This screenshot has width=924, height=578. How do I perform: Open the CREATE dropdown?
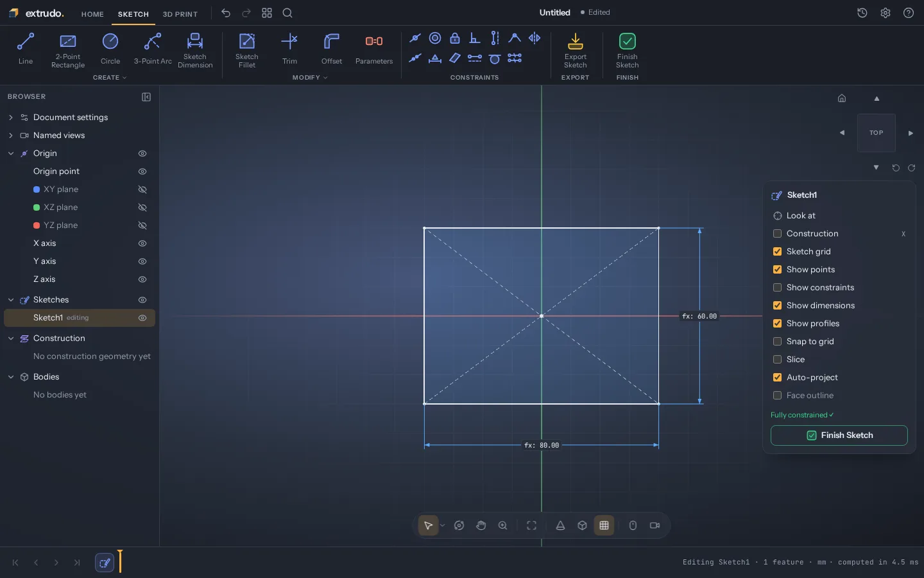click(110, 78)
